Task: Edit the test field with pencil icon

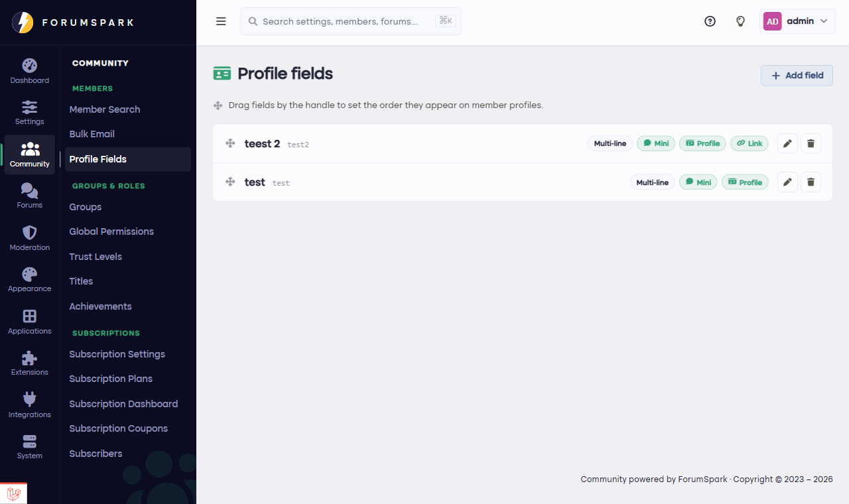Action: click(787, 182)
